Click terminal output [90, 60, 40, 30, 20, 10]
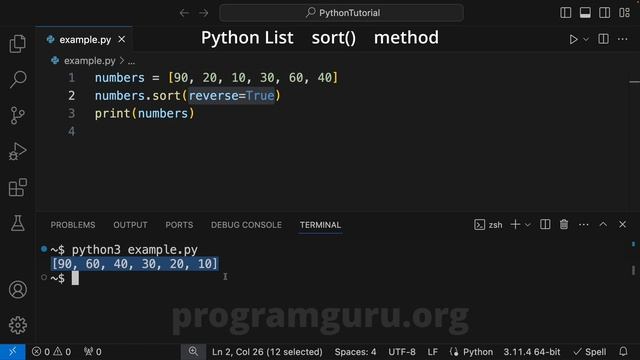The height and width of the screenshot is (360, 640). (x=135, y=264)
